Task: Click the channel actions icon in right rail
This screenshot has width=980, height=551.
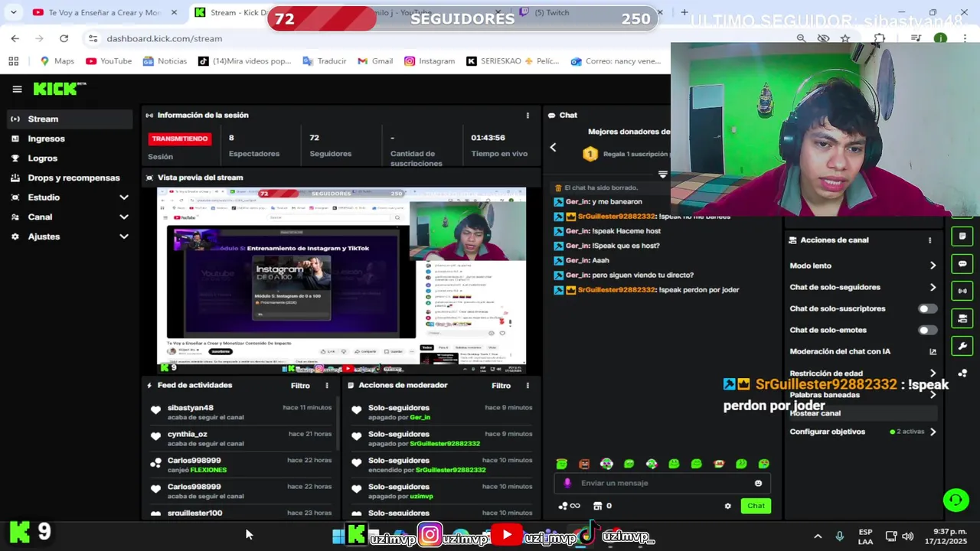Action: [962, 318]
